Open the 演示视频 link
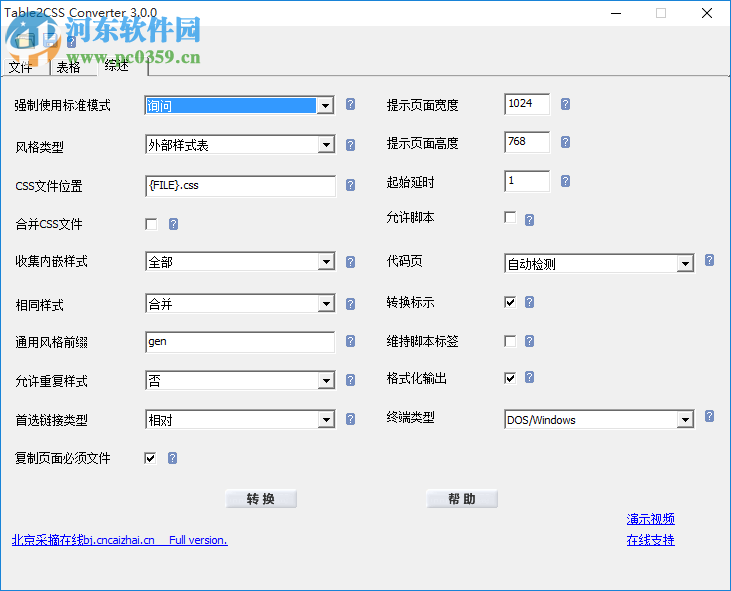Image resolution: width=731 pixels, height=591 pixels. (x=651, y=519)
